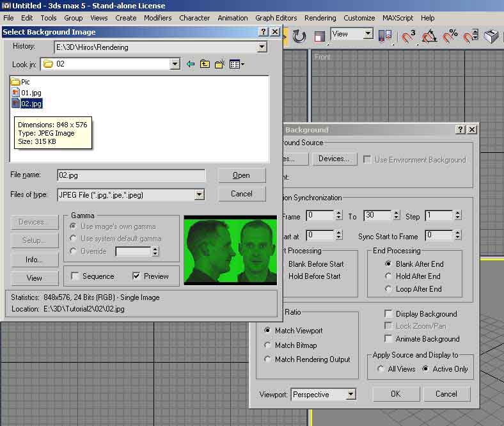Click help button in Select Background Image
Screen dimensions: 504x426
tap(264, 31)
